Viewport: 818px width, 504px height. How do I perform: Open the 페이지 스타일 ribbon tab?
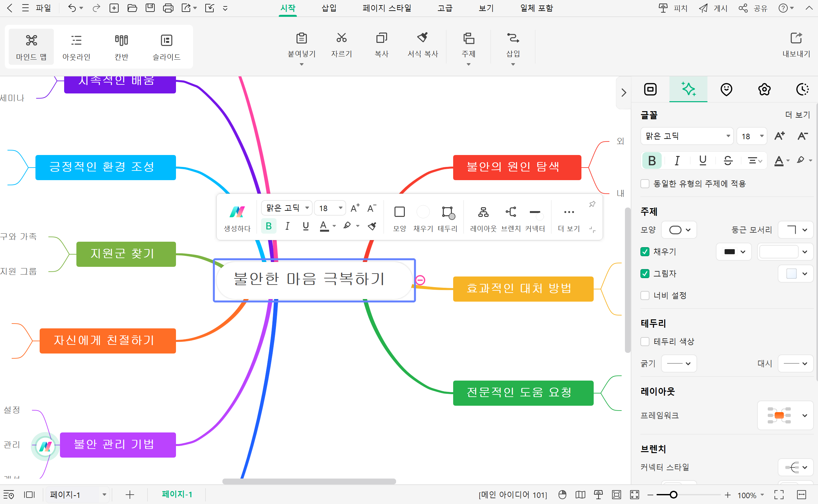387,8
